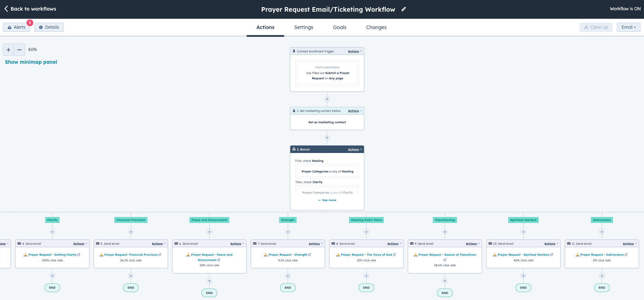Zoom out with the minus button

pos(19,50)
